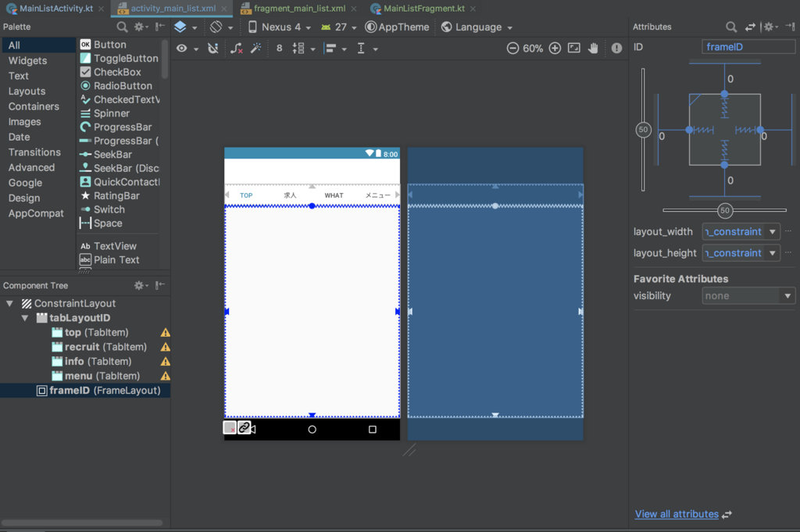Click the View all attributes link
Image resolution: width=800 pixels, height=532 pixels.
(x=677, y=514)
